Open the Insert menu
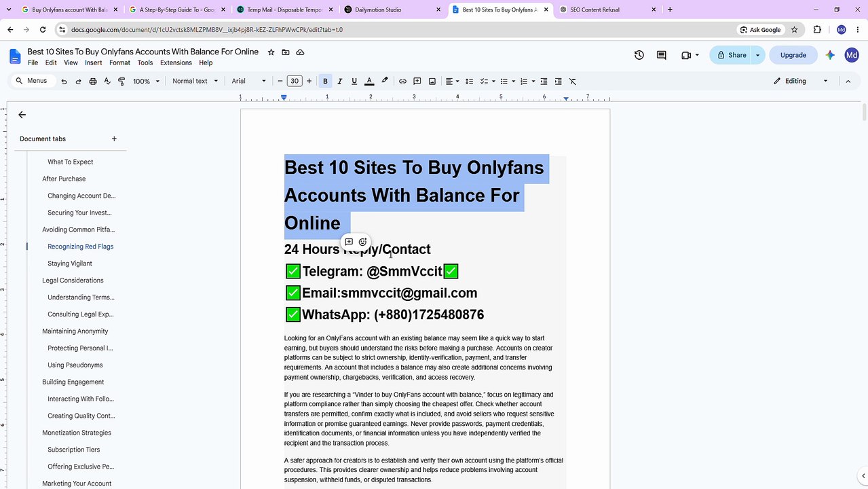Image resolution: width=868 pixels, height=489 pixels. point(94,62)
